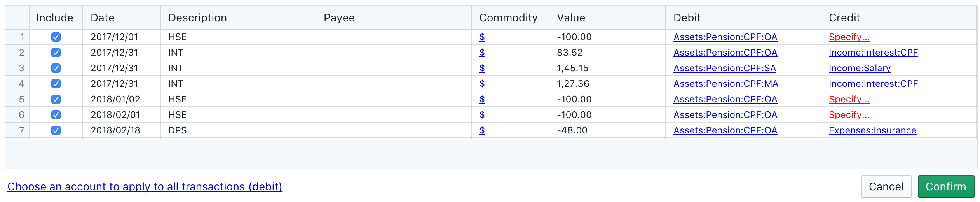The image size is (980, 202).
Task: Untick Include checkbox for DPS transaction
Action: pos(56,130)
